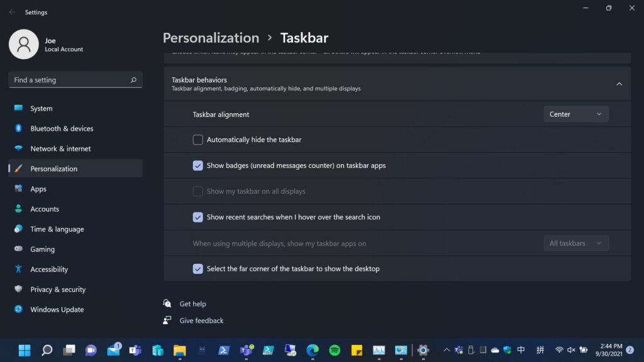644x362 pixels.
Task: Open Microsoft Edge from the taskbar
Action: [x=313, y=350]
